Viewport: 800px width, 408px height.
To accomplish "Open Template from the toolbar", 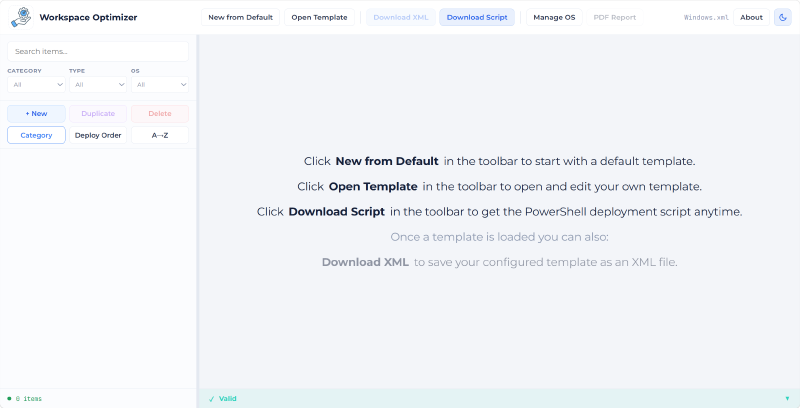I will point(319,17).
